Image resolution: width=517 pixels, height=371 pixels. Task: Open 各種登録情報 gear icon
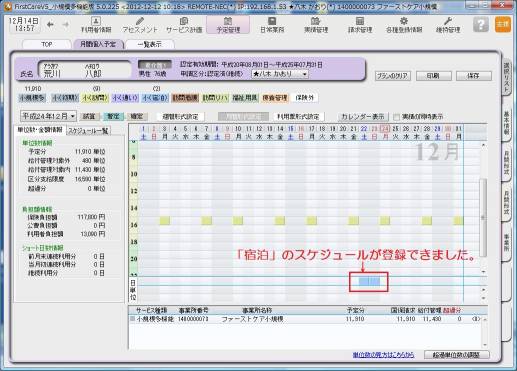pyautogui.click(x=404, y=25)
